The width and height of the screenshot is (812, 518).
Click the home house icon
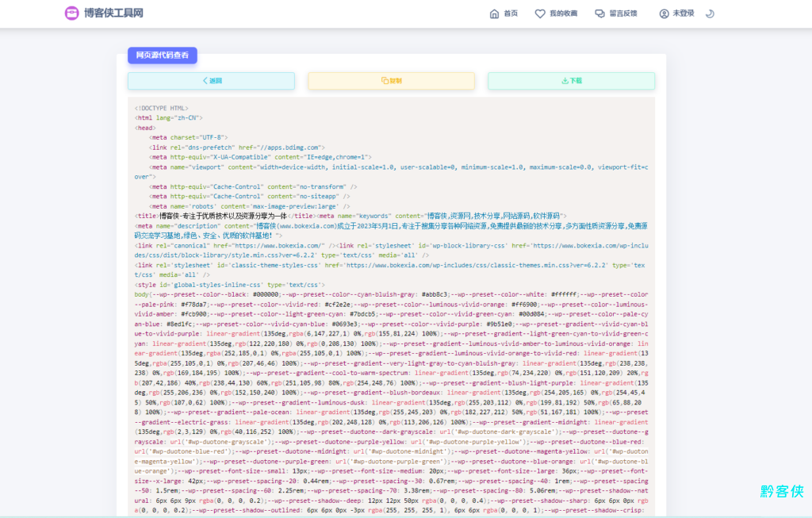495,13
